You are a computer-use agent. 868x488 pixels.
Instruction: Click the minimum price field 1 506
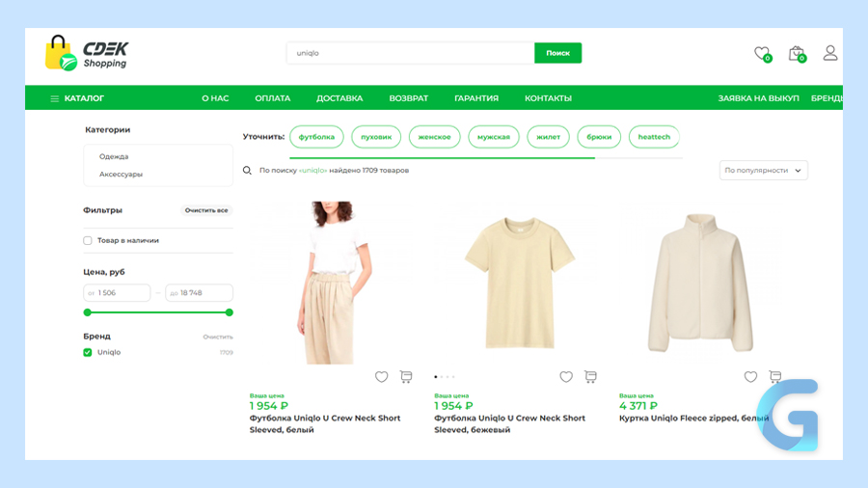click(117, 292)
